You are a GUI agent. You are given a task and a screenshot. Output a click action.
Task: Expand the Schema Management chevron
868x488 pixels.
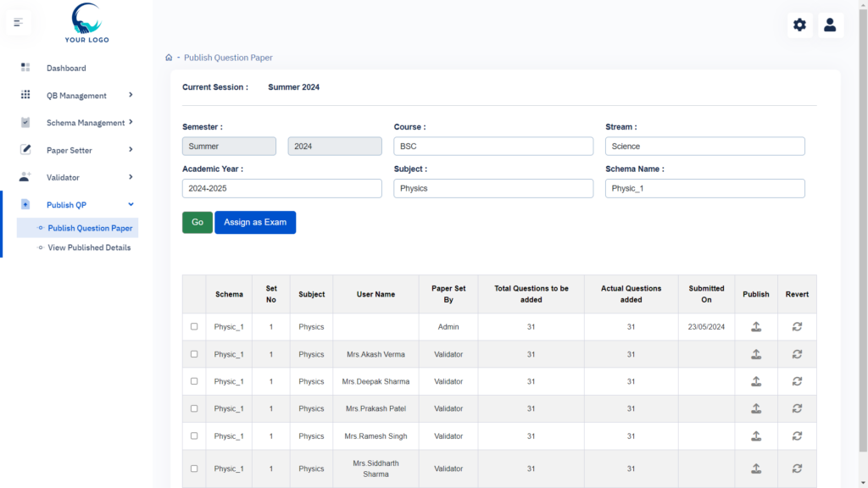[x=131, y=122]
